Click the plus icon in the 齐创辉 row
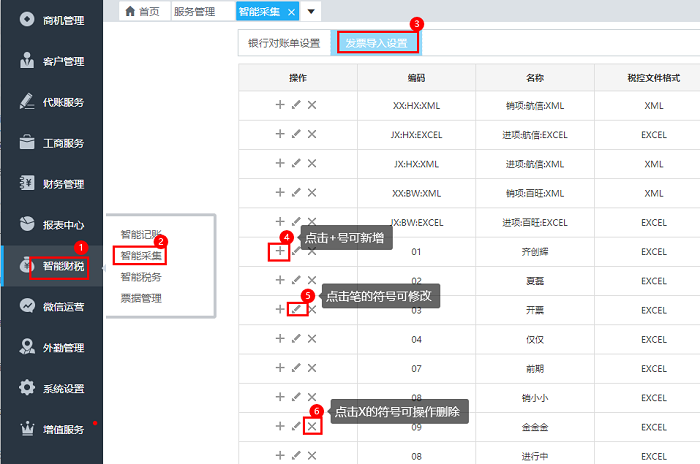Screen dimensions: 700x464 coord(280,251)
